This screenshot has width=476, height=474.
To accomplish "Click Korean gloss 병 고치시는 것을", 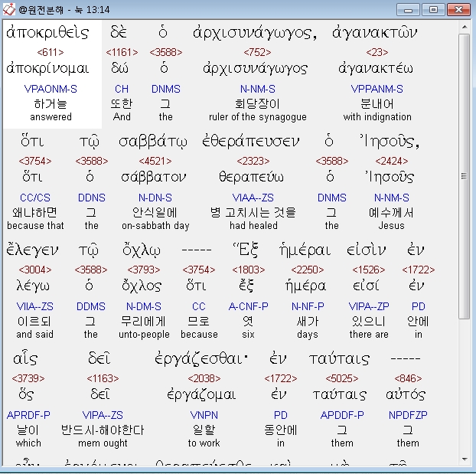I will (x=253, y=212).
